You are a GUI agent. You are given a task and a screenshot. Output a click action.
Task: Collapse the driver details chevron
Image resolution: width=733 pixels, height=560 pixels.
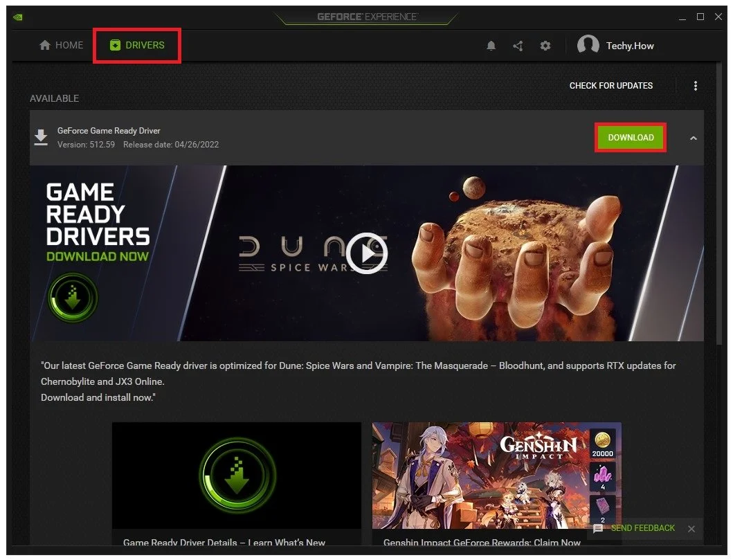point(694,138)
